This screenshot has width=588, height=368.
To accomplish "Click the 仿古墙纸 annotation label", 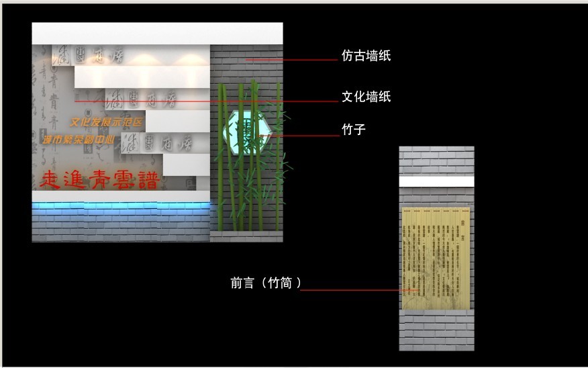I will 366,56.
